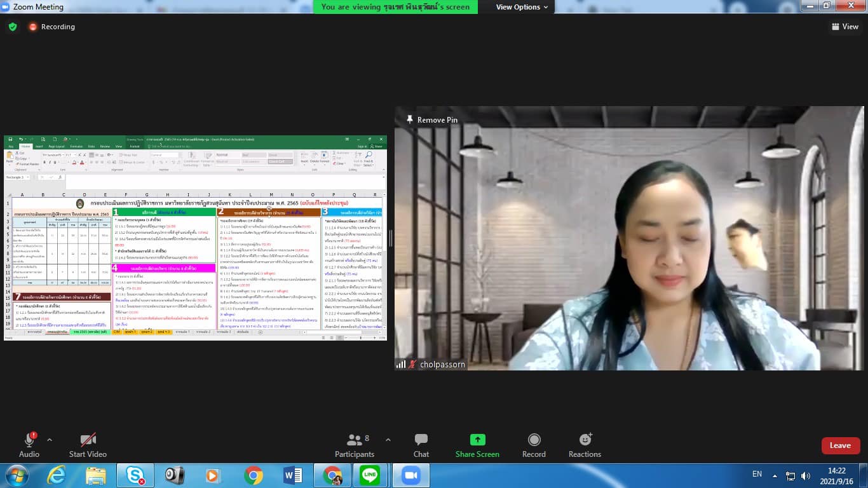Screen dimensions: 868x488
Task: Click the Share Screen icon
Action: point(477,440)
